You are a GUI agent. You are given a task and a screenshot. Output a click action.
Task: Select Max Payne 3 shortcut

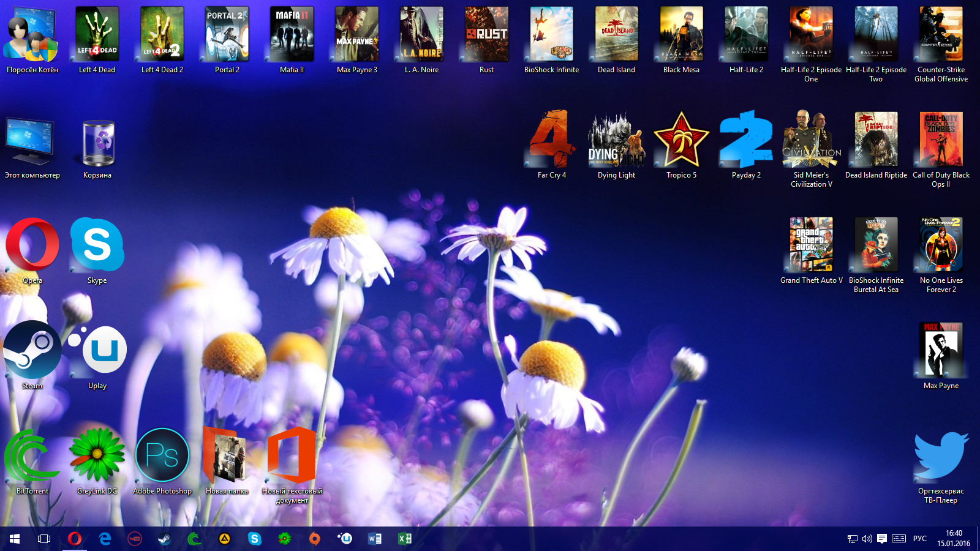click(x=356, y=34)
